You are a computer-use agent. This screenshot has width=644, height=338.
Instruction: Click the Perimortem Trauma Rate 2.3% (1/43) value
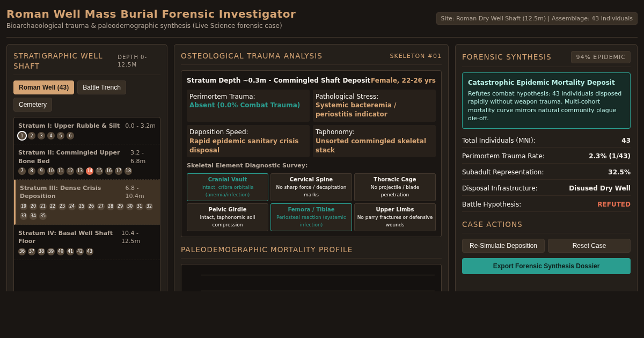point(610,156)
